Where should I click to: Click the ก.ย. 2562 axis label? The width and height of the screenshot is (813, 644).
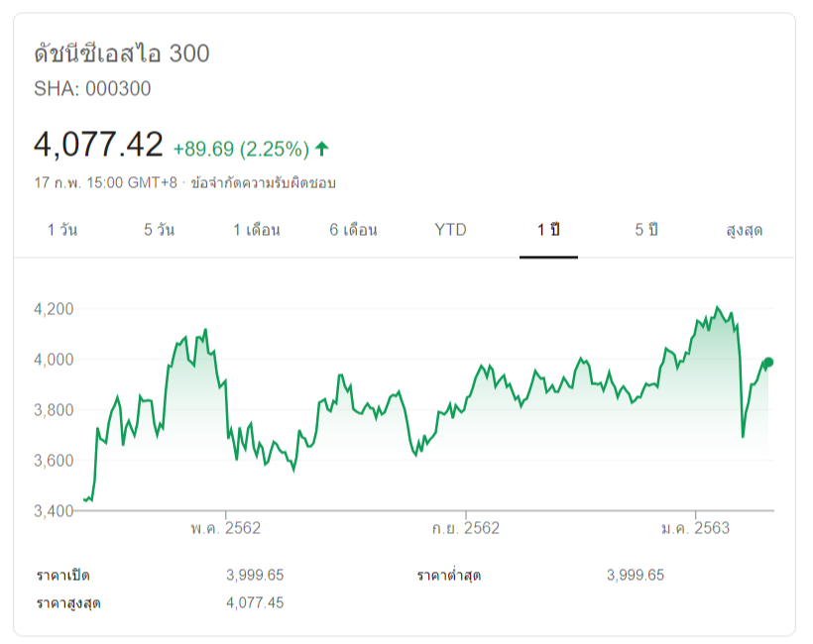coord(465,528)
